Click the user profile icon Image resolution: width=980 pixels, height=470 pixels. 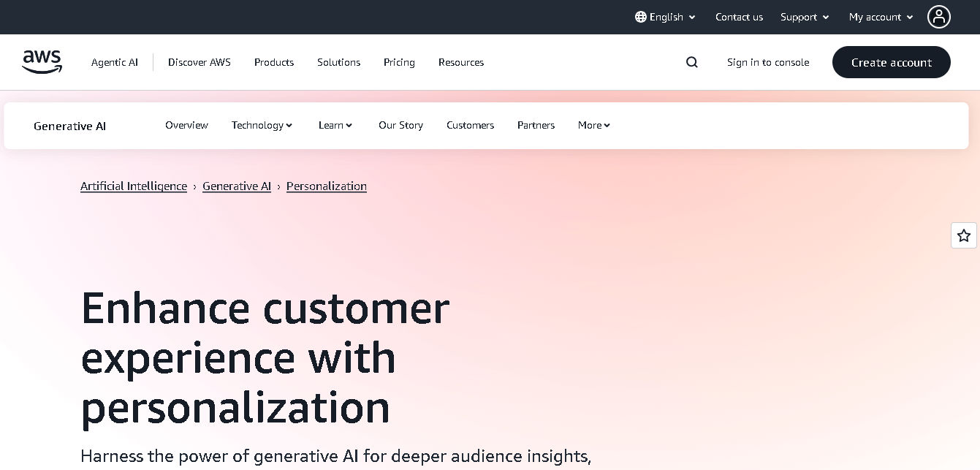pos(939,17)
